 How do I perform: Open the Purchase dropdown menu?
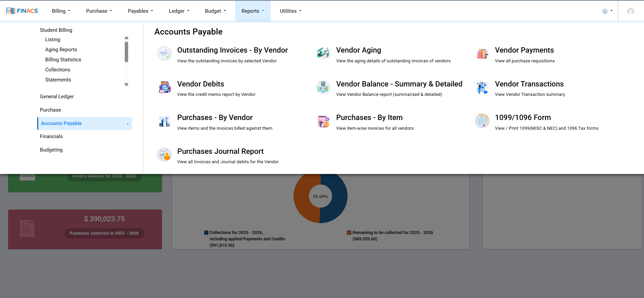(x=99, y=11)
